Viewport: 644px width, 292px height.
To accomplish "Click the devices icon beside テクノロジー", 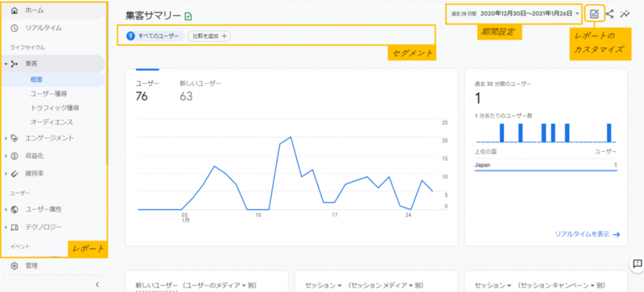I will pyautogui.click(x=14, y=227).
